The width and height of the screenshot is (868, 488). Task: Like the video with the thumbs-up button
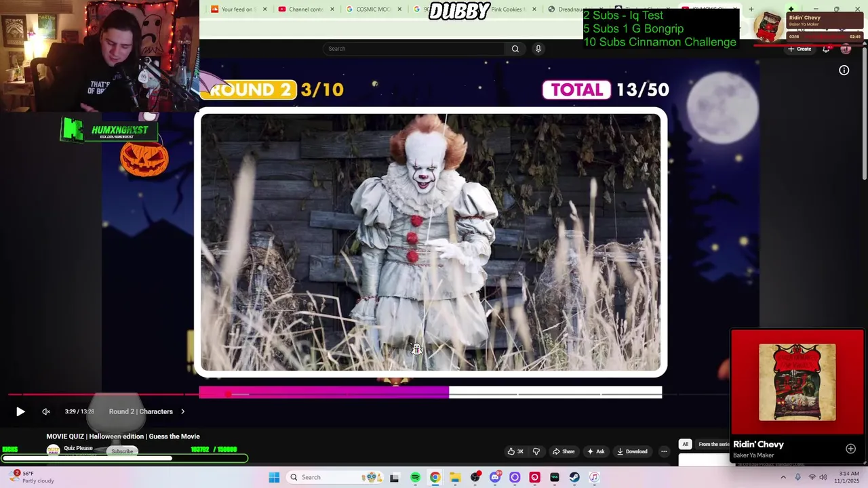point(515,451)
